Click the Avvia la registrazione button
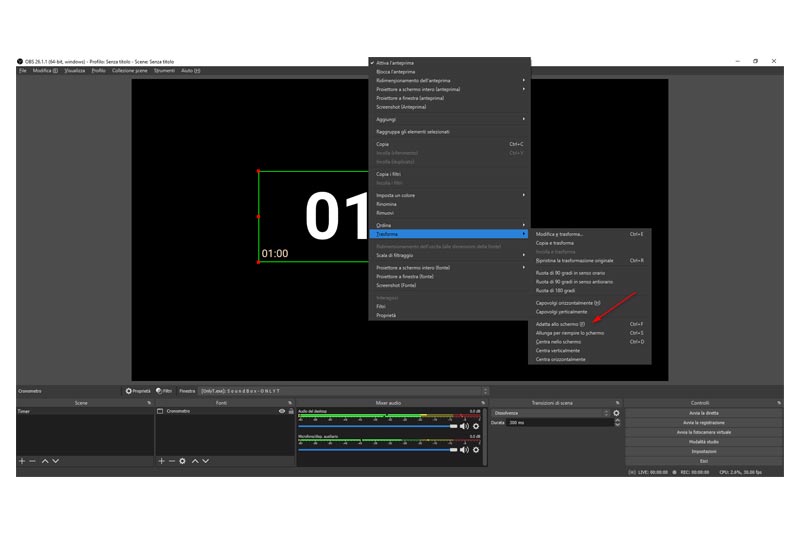 pos(704,423)
